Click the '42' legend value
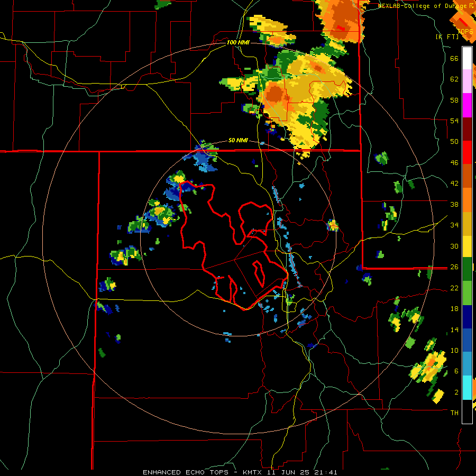476x476 pixels. click(454, 184)
